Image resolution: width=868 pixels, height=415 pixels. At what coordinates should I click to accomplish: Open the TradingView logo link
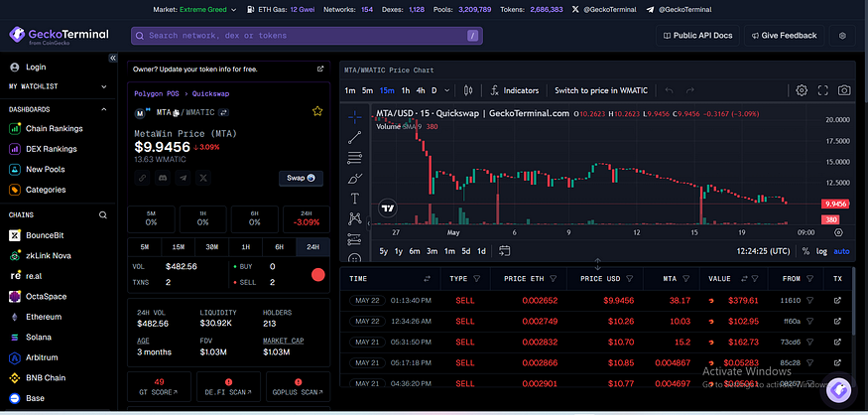pos(388,208)
